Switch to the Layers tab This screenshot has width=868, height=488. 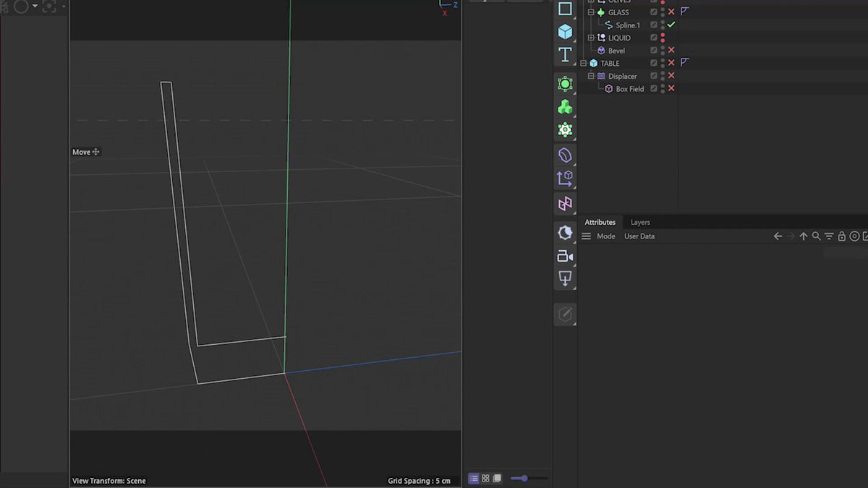[x=640, y=223]
